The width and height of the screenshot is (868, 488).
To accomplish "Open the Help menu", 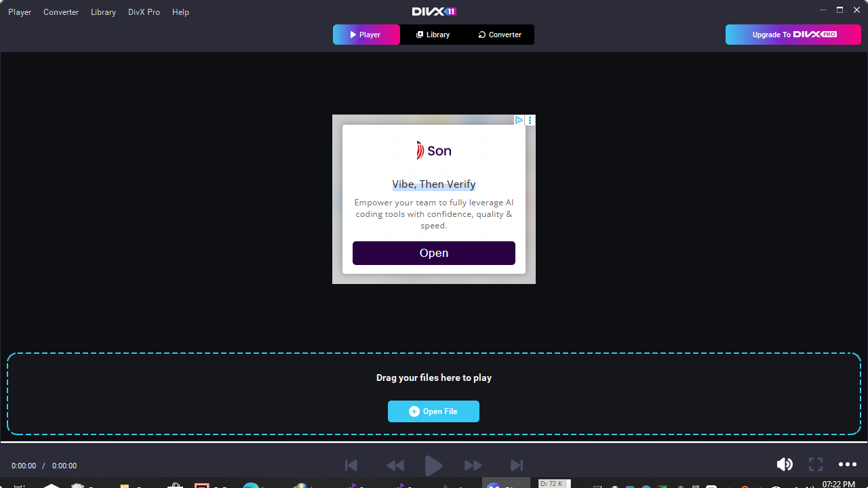I will pyautogui.click(x=180, y=12).
